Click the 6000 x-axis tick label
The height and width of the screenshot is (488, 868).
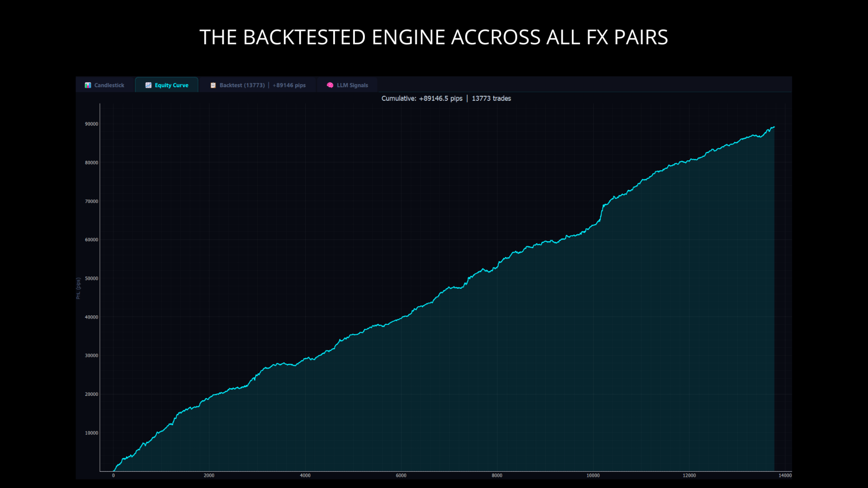[x=401, y=475]
